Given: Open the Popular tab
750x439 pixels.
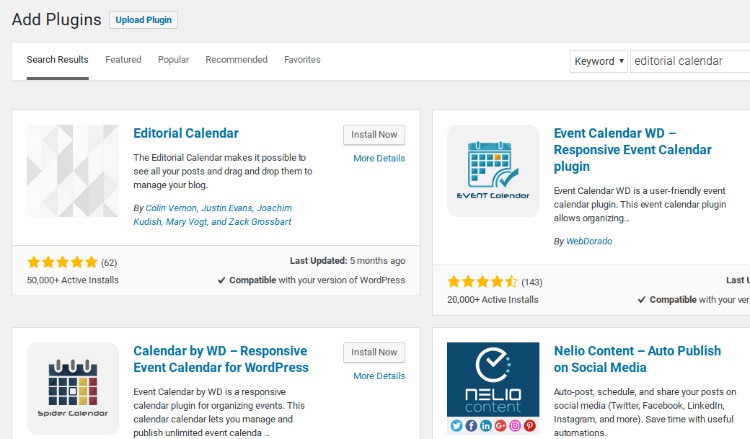Looking at the screenshot, I should 174,60.
